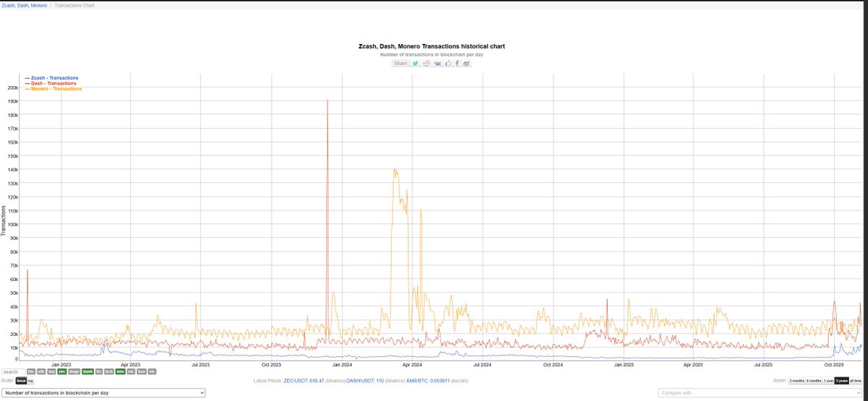The width and height of the screenshot is (868, 401).
Task: Switch scale to log
Action: pyautogui.click(x=30, y=381)
